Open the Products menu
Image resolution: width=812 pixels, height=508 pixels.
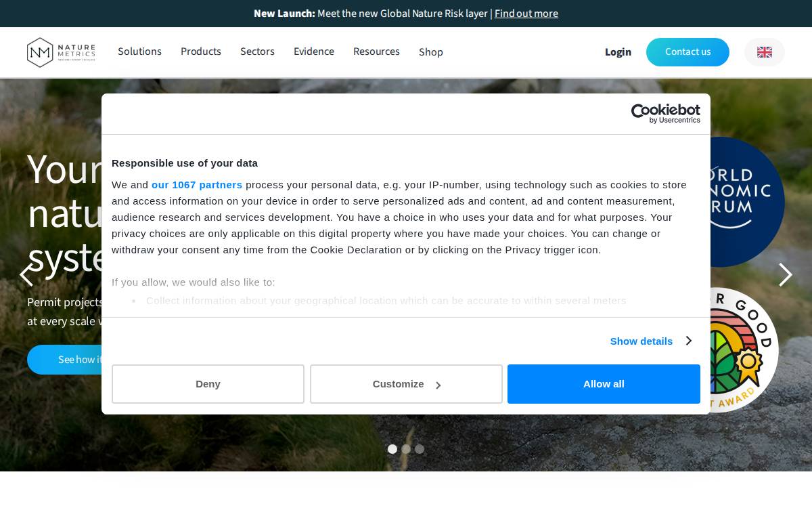point(201,51)
